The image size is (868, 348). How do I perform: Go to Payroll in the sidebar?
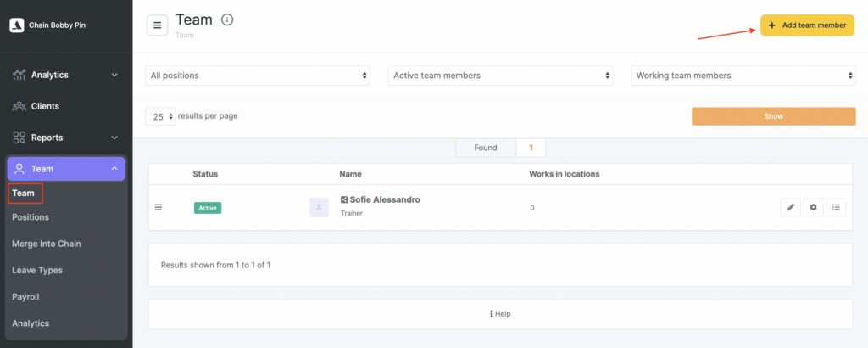25,297
